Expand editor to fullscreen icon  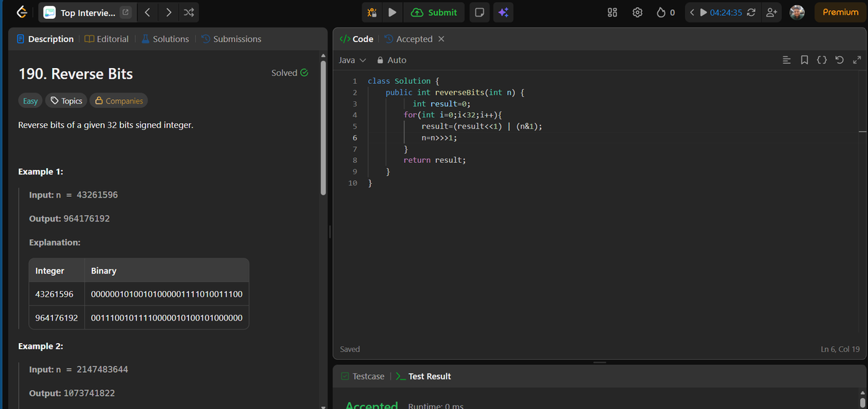tap(856, 60)
